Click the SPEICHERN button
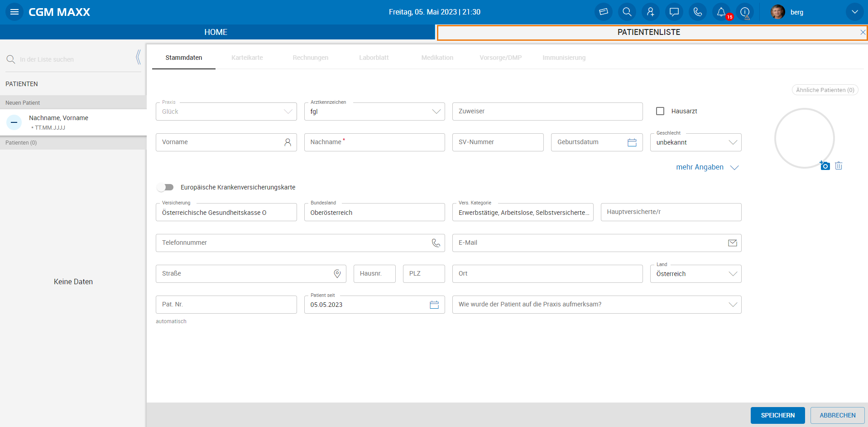 click(x=777, y=415)
